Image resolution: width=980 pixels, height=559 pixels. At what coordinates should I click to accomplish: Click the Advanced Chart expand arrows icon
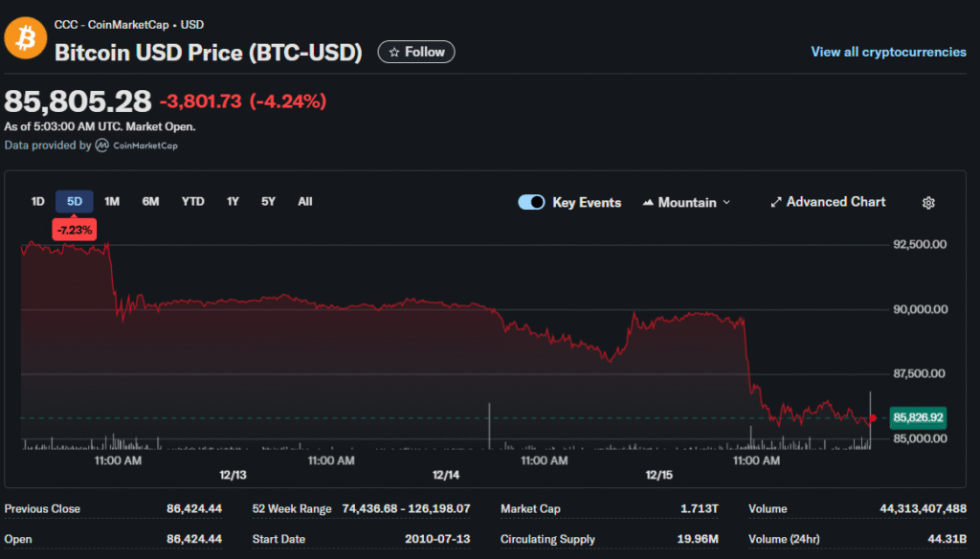775,202
